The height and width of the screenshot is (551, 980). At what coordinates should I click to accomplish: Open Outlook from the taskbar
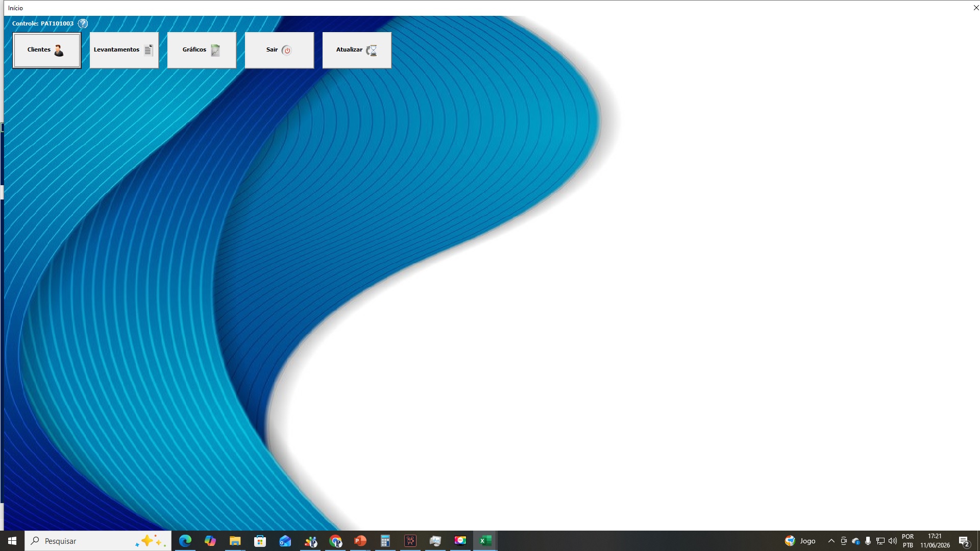click(x=285, y=541)
